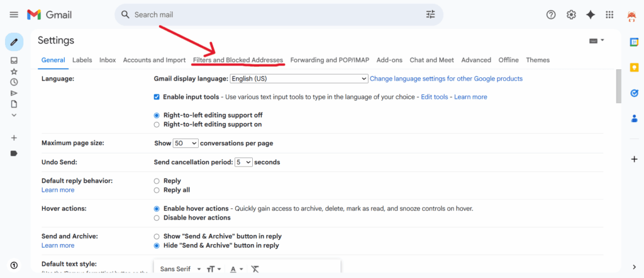The image size is (644, 278).
Task: Open the Gemini sparkle icon
Action: pyautogui.click(x=591, y=15)
